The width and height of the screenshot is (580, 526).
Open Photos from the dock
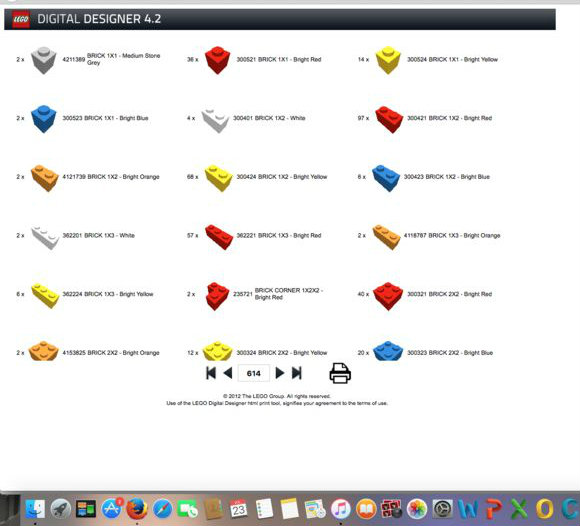(x=417, y=509)
